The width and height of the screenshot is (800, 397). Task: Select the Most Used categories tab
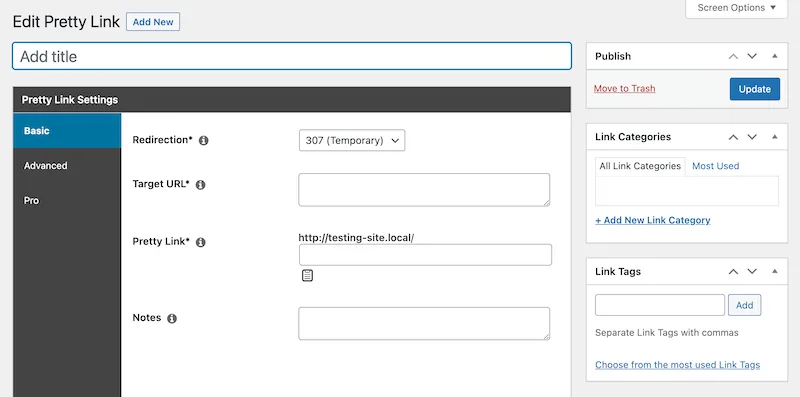pyautogui.click(x=715, y=166)
